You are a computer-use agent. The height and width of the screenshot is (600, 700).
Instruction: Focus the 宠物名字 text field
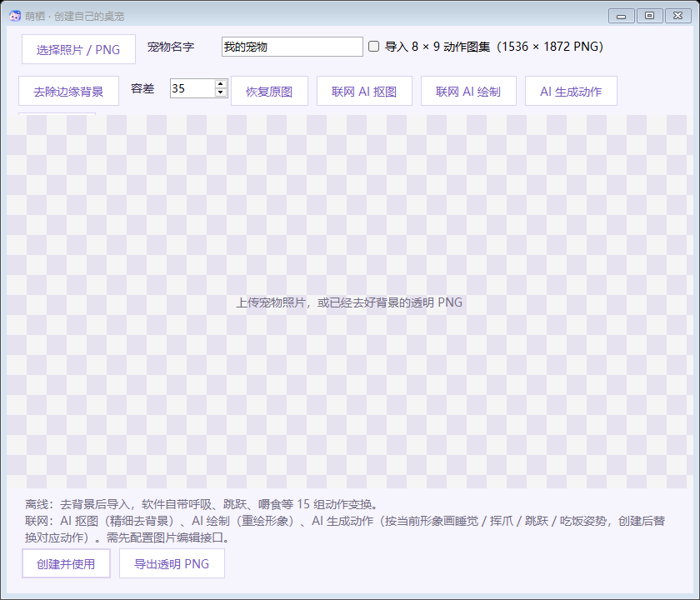[292, 47]
